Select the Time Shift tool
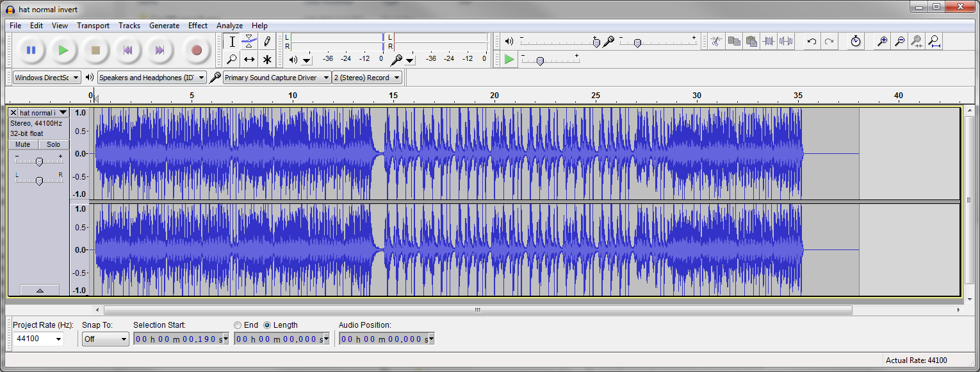Image resolution: width=980 pixels, height=372 pixels. [x=249, y=59]
